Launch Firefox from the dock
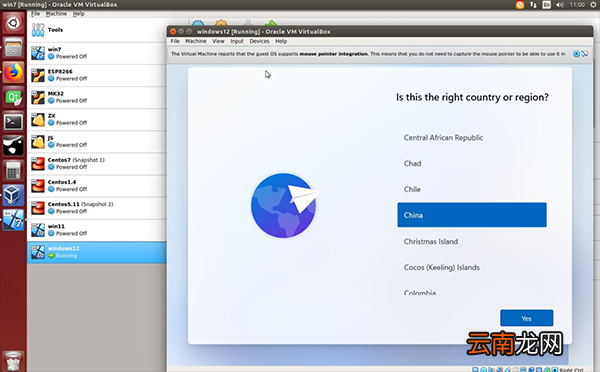 tap(13, 72)
